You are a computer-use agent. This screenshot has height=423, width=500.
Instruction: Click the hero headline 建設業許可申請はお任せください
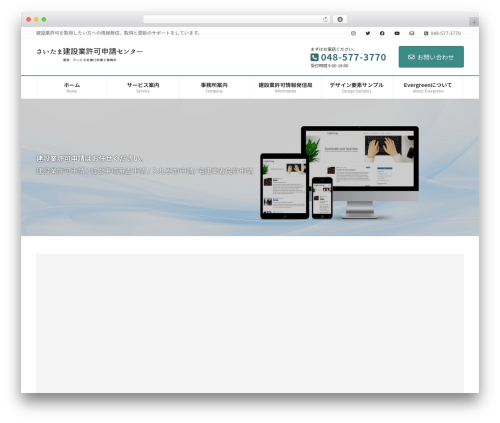[89, 159]
